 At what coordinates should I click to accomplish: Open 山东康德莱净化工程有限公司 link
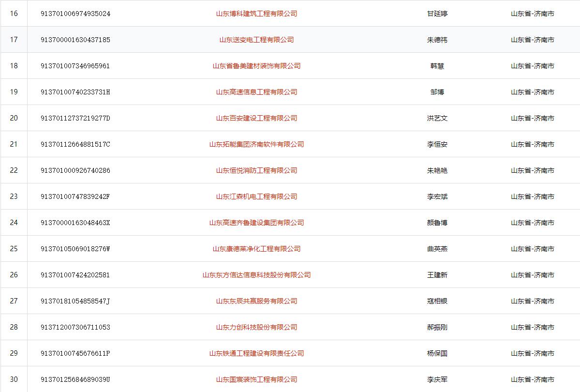point(256,249)
